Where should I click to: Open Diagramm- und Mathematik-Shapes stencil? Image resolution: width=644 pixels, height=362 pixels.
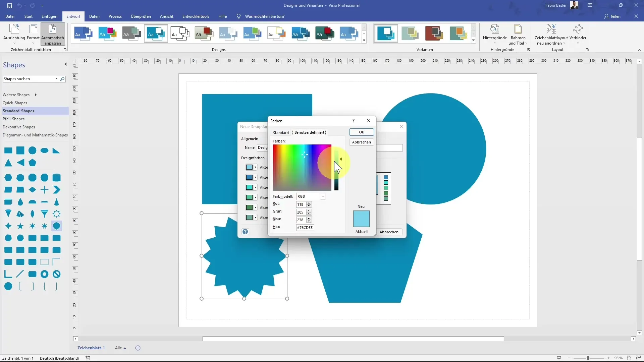pyautogui.click(x=35, y=135)
